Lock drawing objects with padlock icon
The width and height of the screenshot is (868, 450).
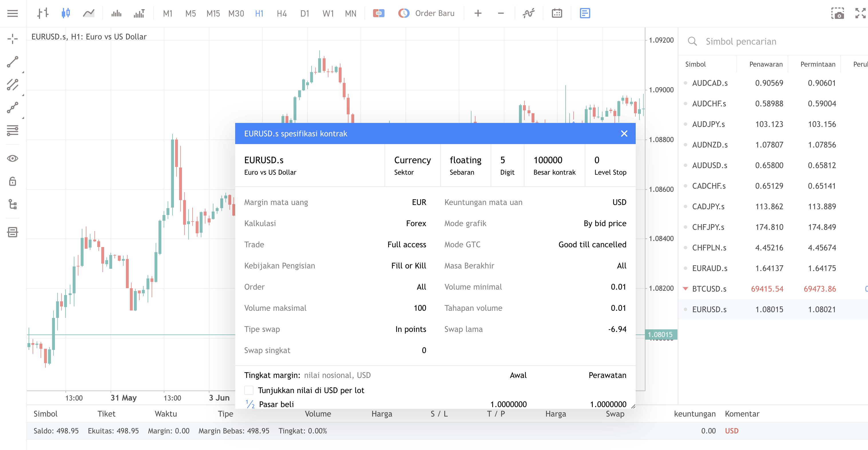click(x=13, y=181)
